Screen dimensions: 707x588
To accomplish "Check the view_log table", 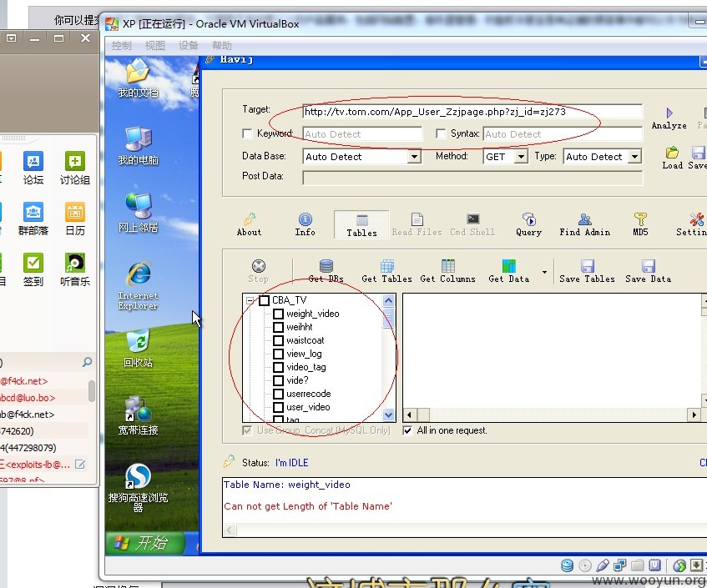I will [x=278, y=354].
